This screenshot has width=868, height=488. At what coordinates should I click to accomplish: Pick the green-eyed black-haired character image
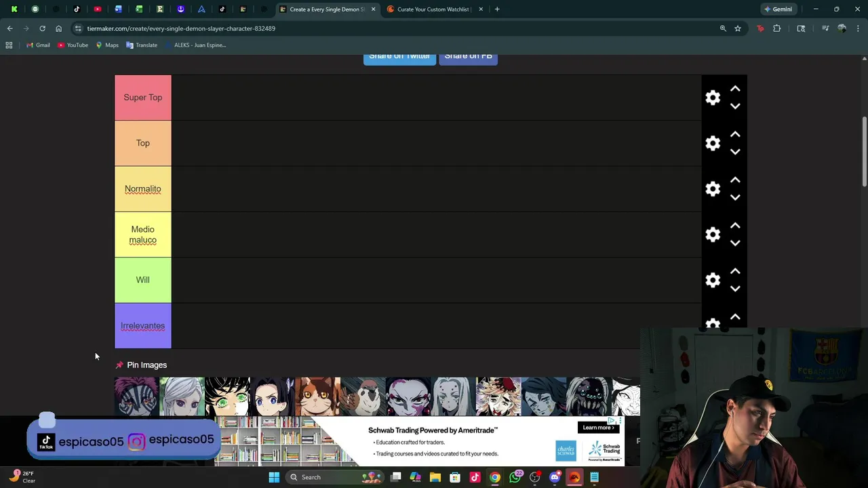point(227,396)
